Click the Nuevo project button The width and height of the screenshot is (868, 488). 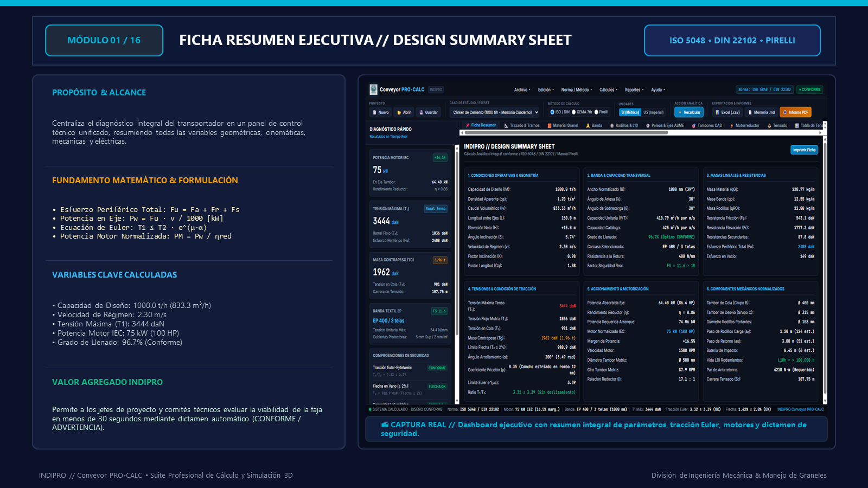(380, 112)
